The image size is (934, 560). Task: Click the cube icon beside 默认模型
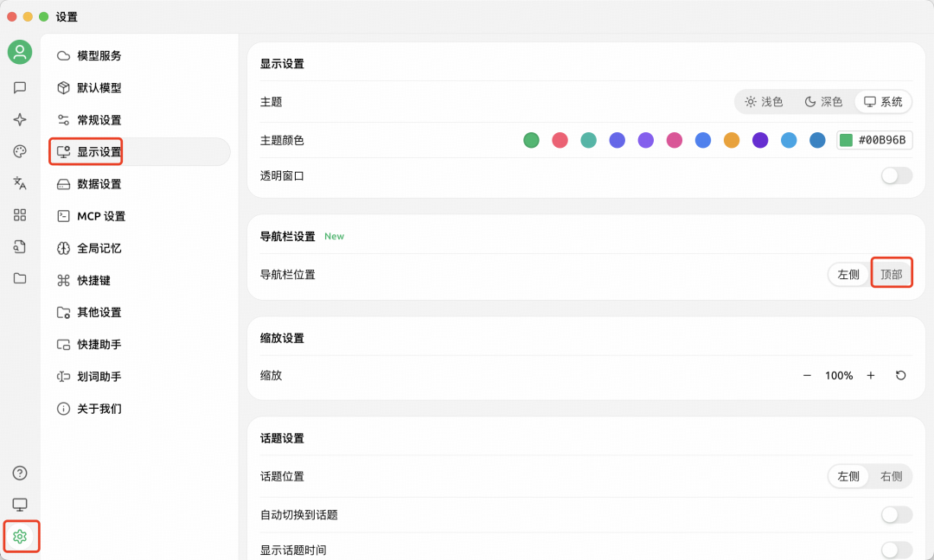(63, 87)
